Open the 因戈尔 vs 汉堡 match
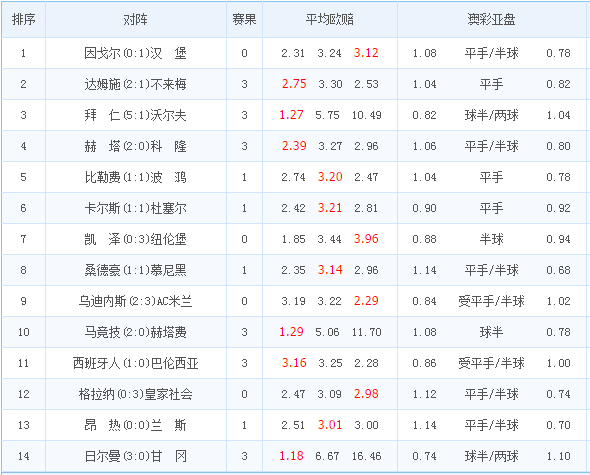Screen dimensions: 590x475 point(135,53)
